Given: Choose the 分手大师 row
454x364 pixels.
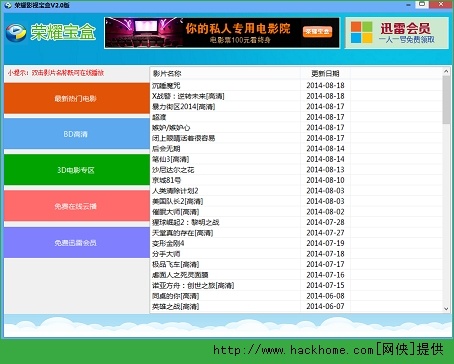Looking at the screenshot, I should [297, 254].
